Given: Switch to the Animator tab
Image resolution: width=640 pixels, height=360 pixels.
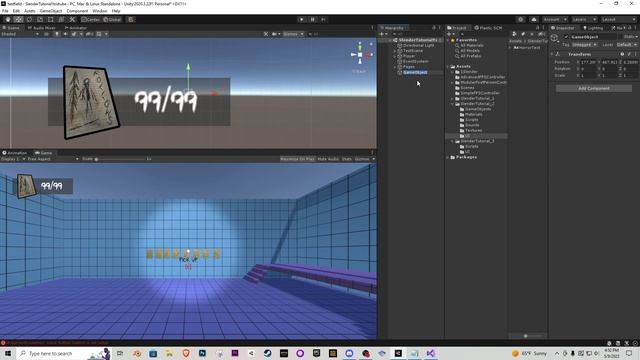Looking at the screenshot, I should coord(76,28).
